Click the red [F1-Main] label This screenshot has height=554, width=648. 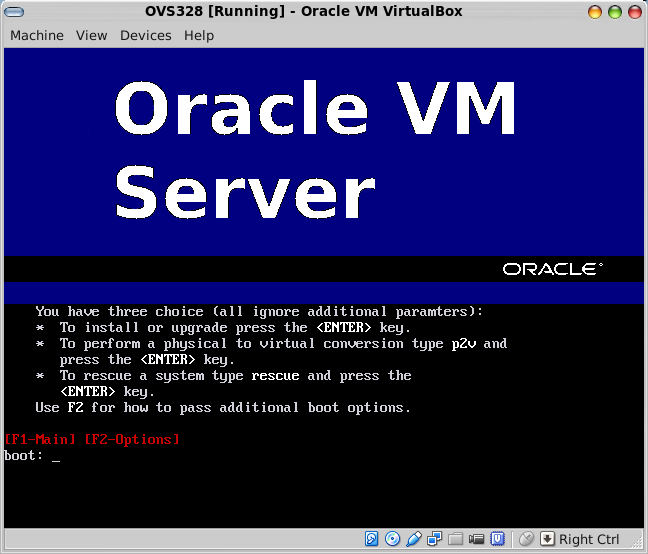coord(40,439)
